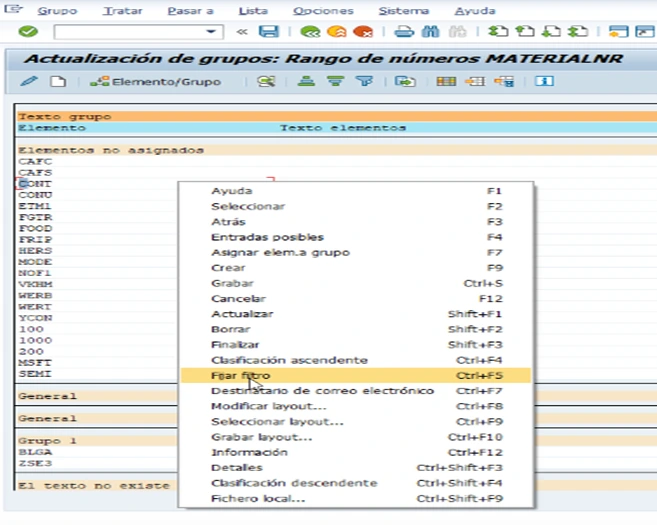Click the save layout icon

[x=504, y=81]
